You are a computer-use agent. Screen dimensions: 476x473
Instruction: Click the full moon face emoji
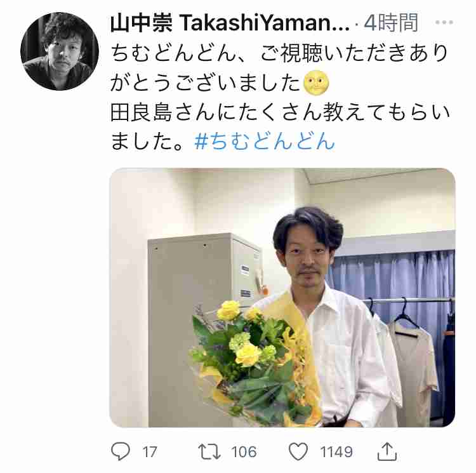pyautogui.click(x=316, y=83)
